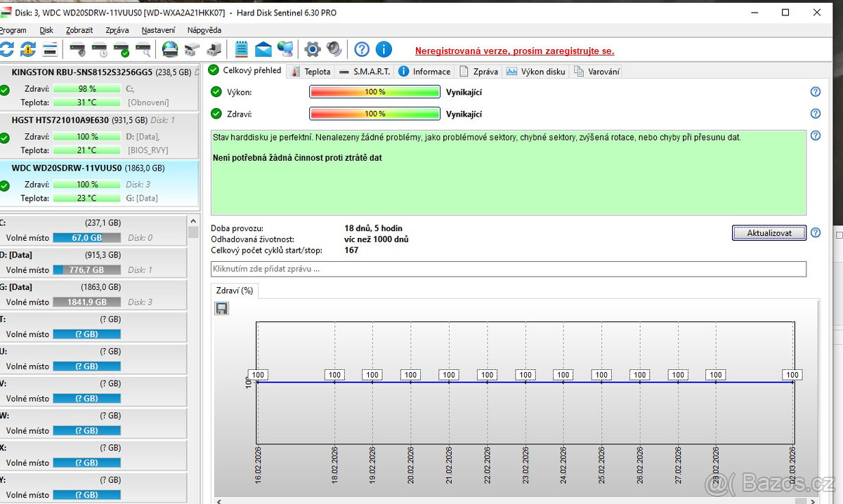This screenshot has height=504, width=843.
Task: Click the blue info circle toolbar icon
Action: pyautogui.click(x=384, y=49)
